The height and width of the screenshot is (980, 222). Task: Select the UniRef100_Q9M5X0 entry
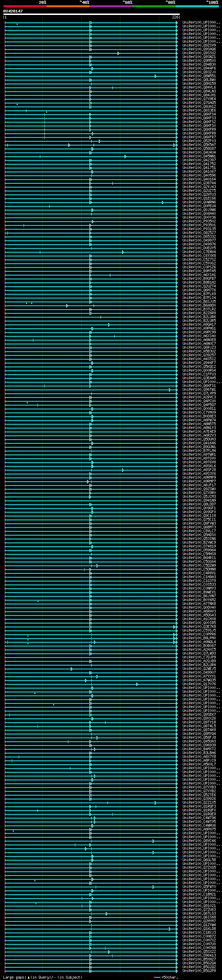199,60
